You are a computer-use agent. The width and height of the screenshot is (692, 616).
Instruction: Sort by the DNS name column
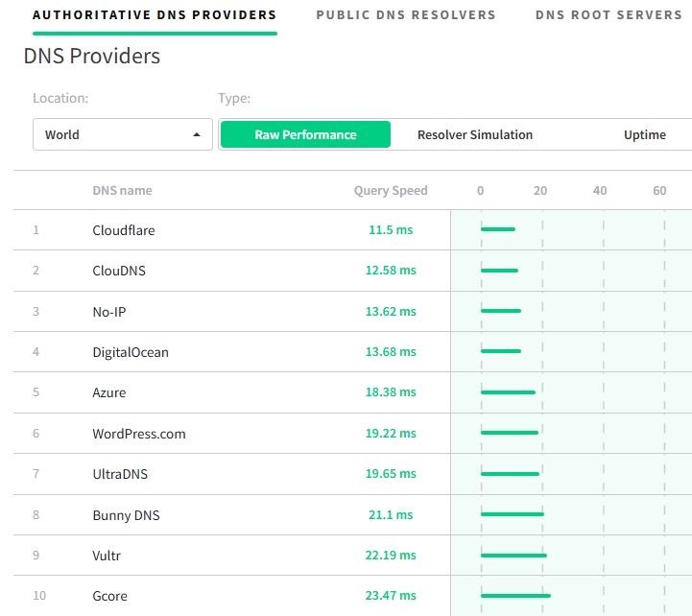click(x=122, y=190)
